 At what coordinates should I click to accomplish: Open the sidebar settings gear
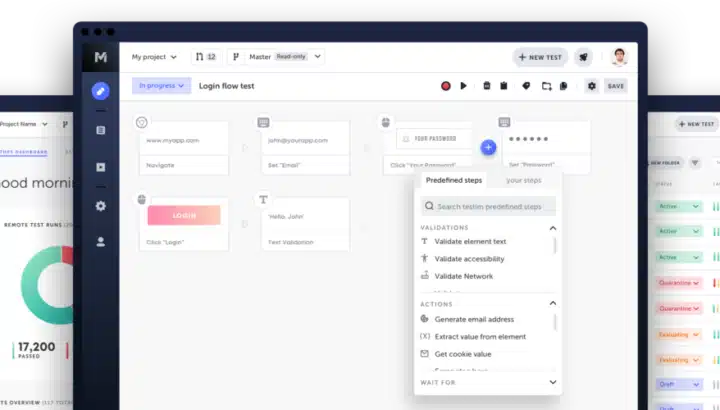101,206
